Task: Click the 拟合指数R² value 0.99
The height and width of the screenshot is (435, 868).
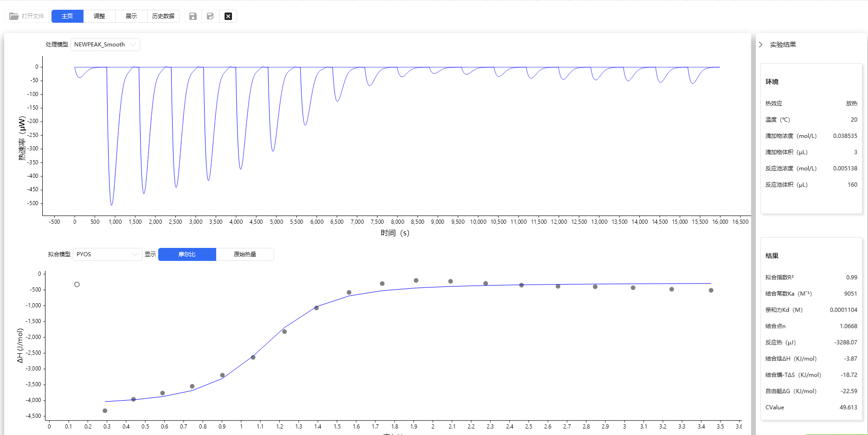Action: click(x=851, y=278)
